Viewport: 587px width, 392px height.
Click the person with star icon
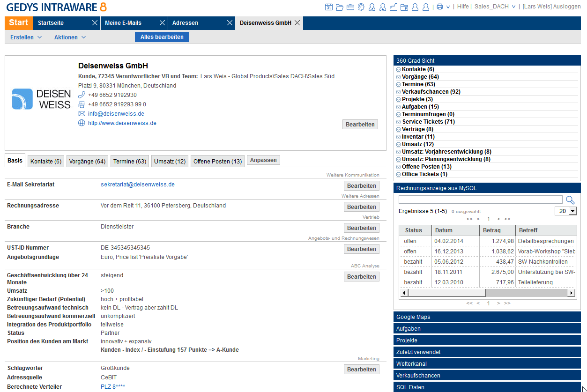pos(383,7)
